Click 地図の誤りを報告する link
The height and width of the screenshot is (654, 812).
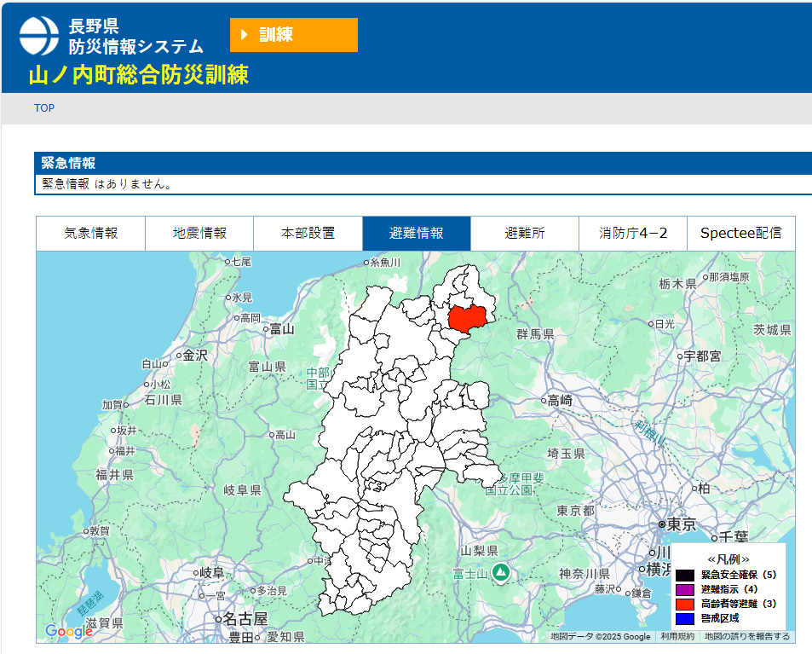(747, 636)
